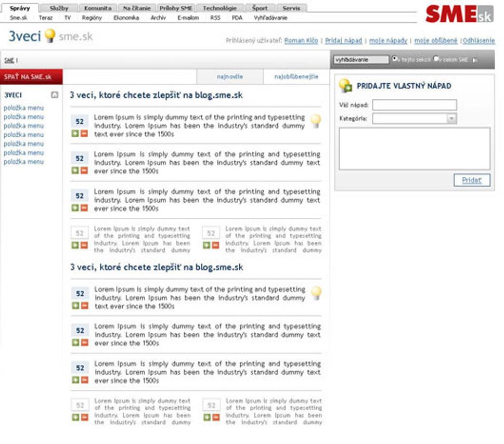Switch to the Komunita tab
Screen dimensions: 504x444
click(98, 8)
